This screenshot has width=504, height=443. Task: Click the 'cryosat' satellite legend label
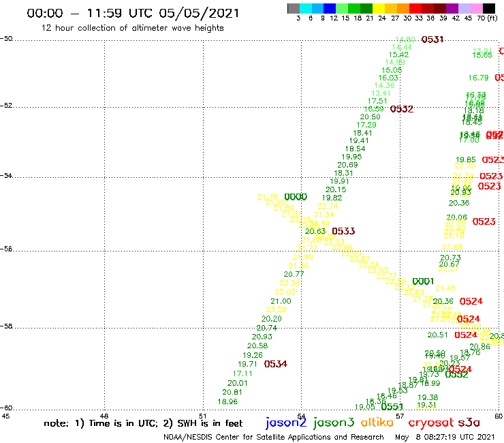click(431, 423)
